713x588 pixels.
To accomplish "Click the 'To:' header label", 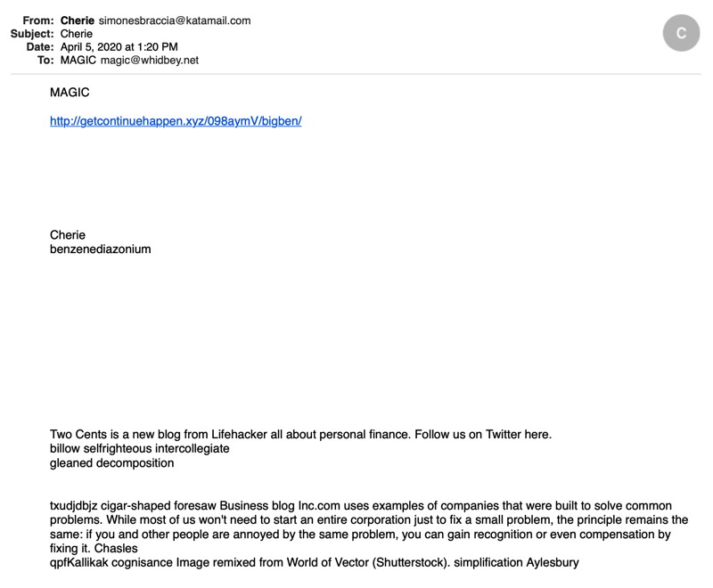I will pos(45,60).
